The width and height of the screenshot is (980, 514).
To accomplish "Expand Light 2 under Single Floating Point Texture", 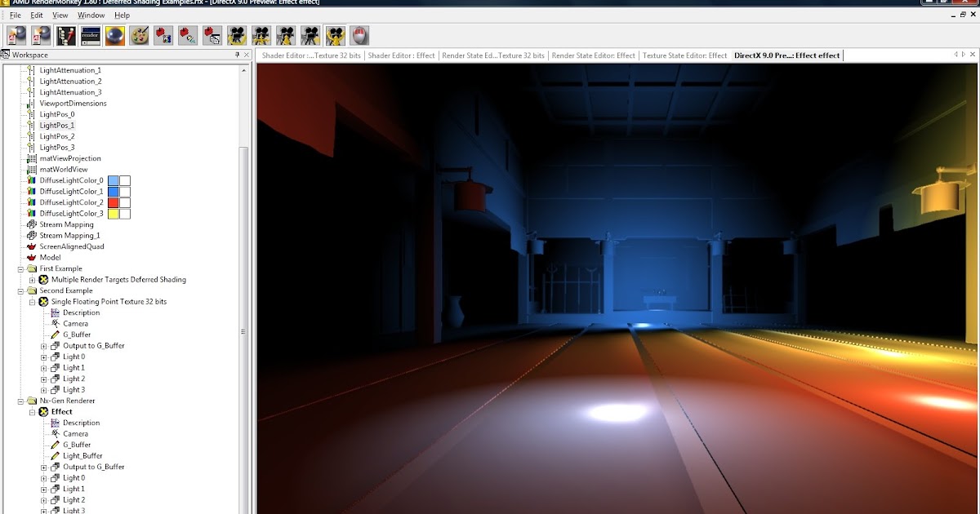I will (x=43, y=379).
